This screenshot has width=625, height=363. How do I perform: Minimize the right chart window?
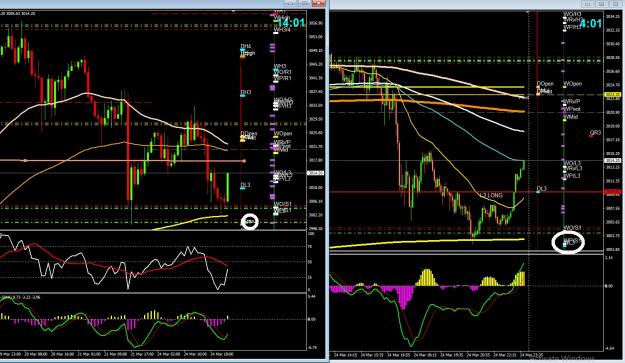click(x=587, y=4)
